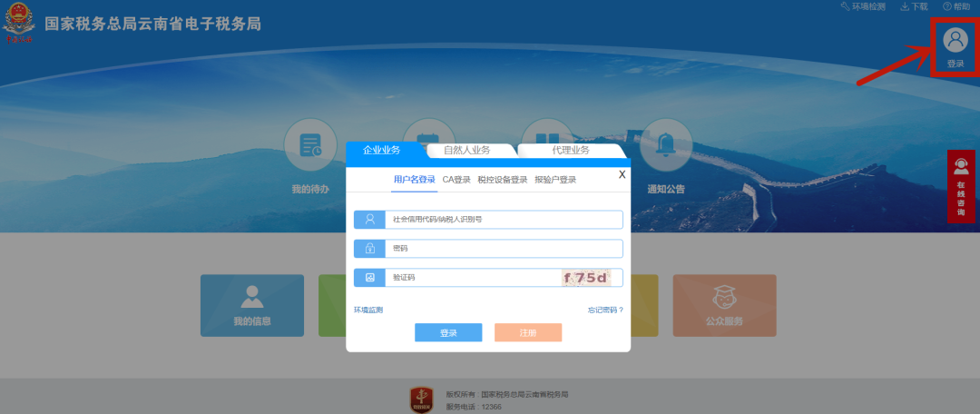
Task: Open the 下载 download link
Action: pyautogui.click(x=914, y=6)
